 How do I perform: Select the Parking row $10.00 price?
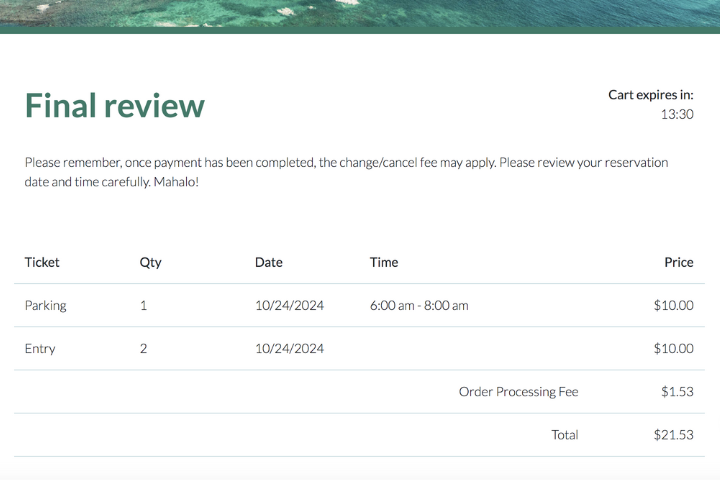pyautogui.click(x=673, y=305)
